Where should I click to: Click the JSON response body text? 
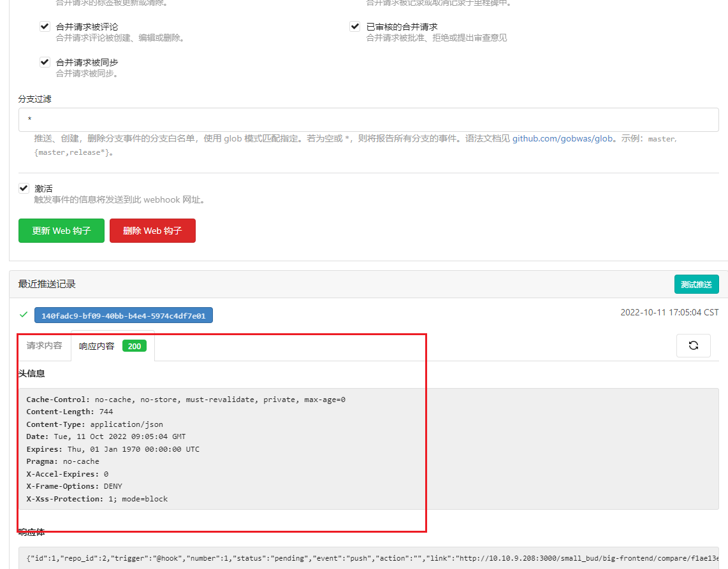pyautogui.click(x=372, y=558)
